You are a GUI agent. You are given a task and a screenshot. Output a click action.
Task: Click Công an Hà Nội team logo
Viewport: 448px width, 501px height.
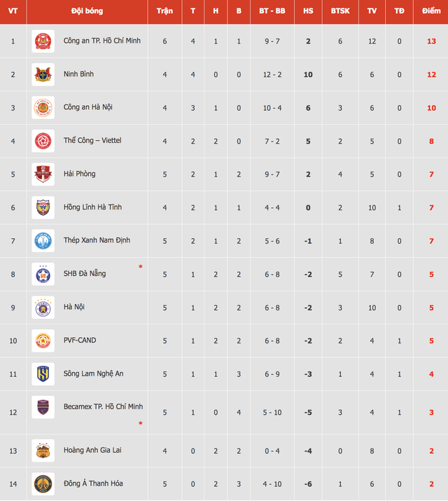pos(43,108)
